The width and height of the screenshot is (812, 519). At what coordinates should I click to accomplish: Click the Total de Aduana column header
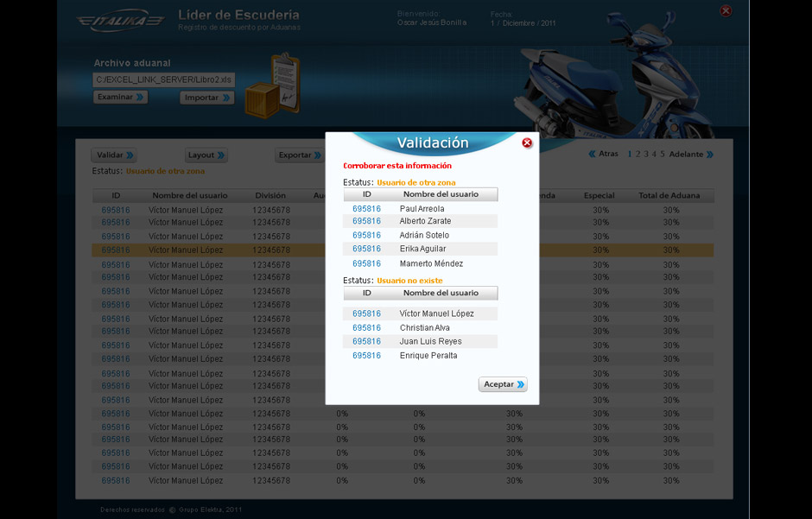click(x=669, y=195)
